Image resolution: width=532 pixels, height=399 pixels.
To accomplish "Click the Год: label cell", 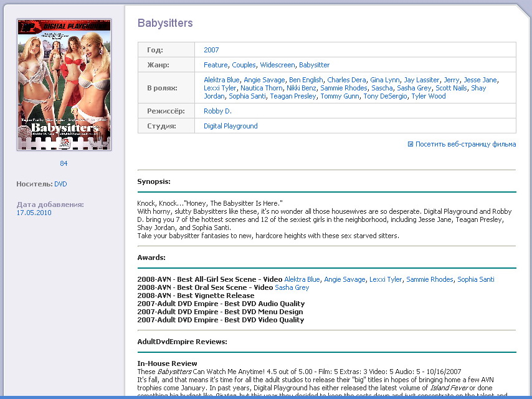I will click(166, 50).
